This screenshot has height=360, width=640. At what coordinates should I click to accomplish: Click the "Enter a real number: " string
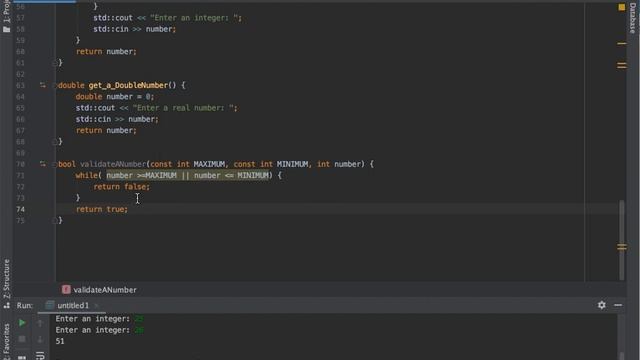point(183,108)
